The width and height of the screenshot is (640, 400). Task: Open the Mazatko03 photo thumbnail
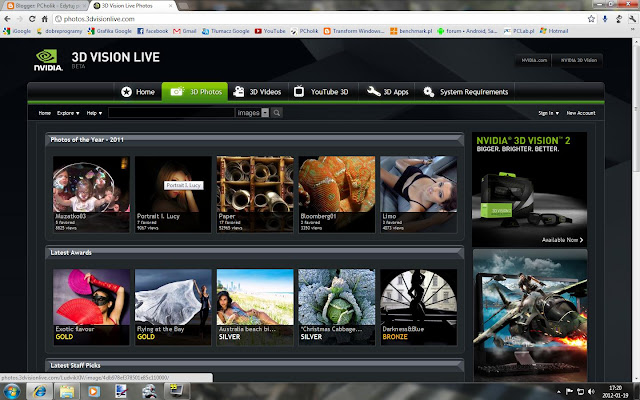coord(91,194)
